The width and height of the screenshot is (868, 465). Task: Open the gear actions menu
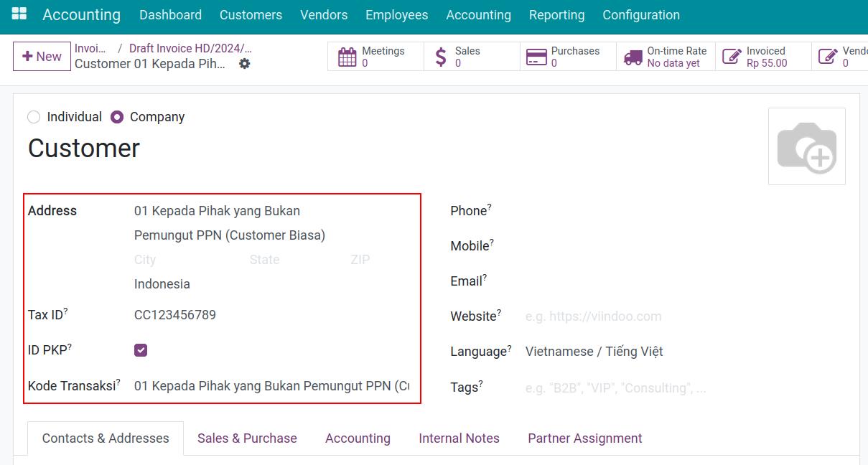245,64
